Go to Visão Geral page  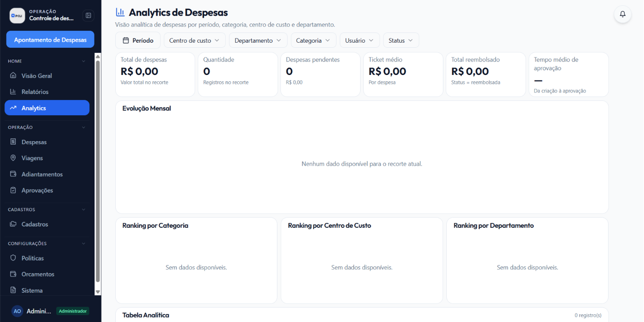pyautogui.click(x=47, y=75)
